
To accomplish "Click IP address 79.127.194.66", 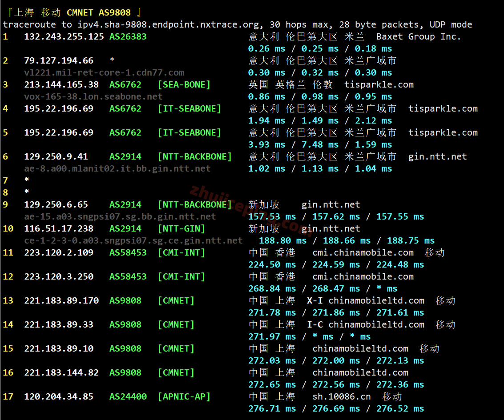I will 59,61.
